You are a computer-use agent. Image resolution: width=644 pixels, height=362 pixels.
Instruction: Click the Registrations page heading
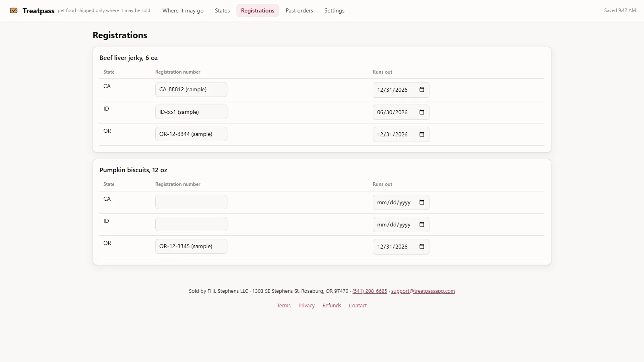[x=120, y=35]
